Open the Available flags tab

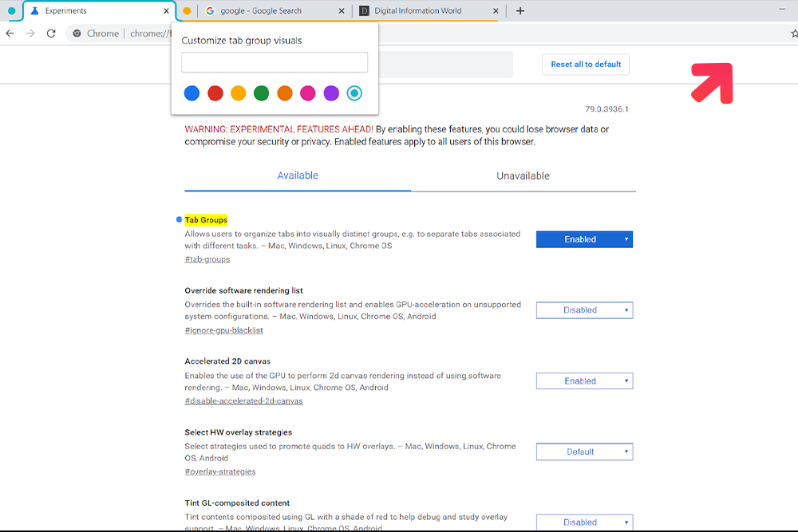coord(298,175)
